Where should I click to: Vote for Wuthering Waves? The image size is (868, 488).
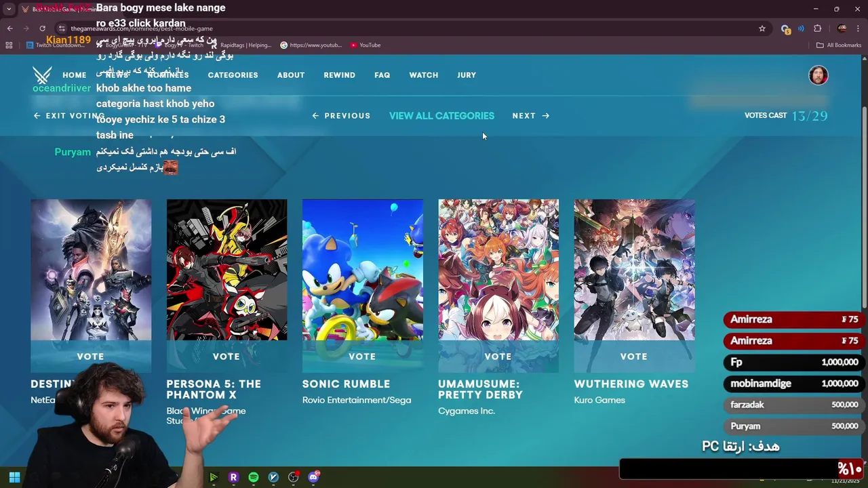pos(634,357)
